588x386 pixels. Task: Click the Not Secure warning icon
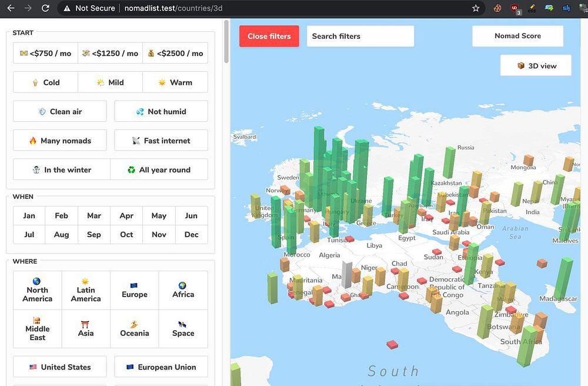tap(67, 8)
